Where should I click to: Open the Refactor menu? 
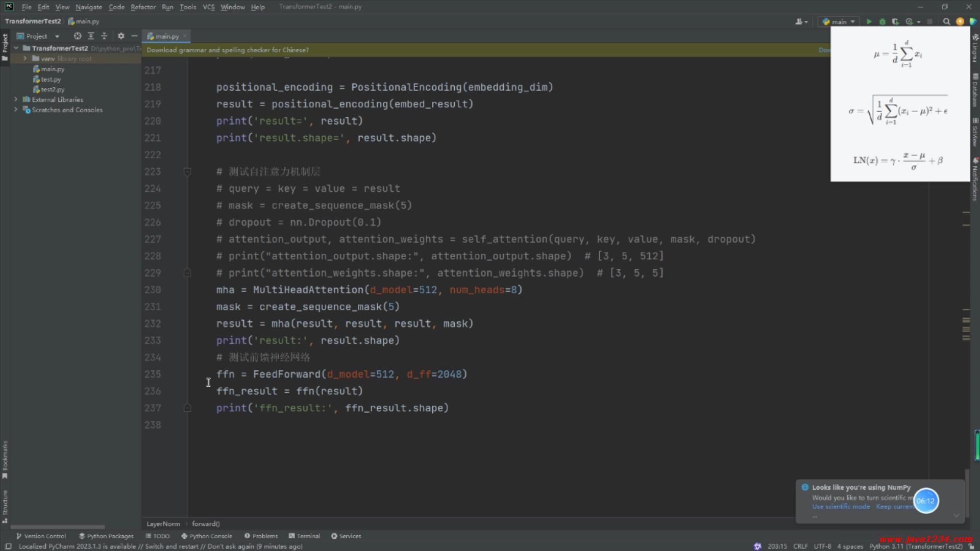tap(143, 7)
